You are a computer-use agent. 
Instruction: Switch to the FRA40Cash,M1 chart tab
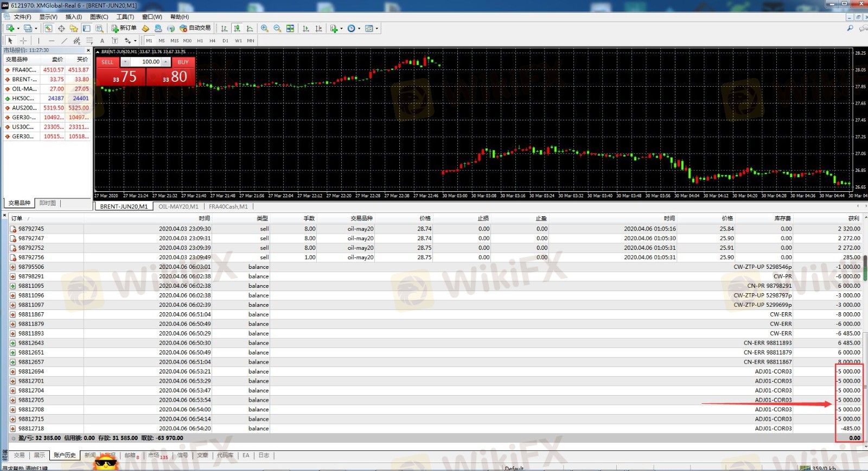click(x=228, y=207)
